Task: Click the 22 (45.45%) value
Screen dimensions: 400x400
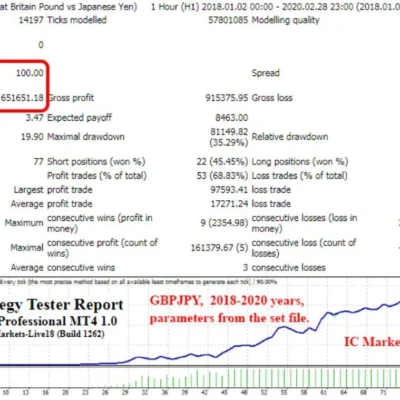Action: click(222, 162)
